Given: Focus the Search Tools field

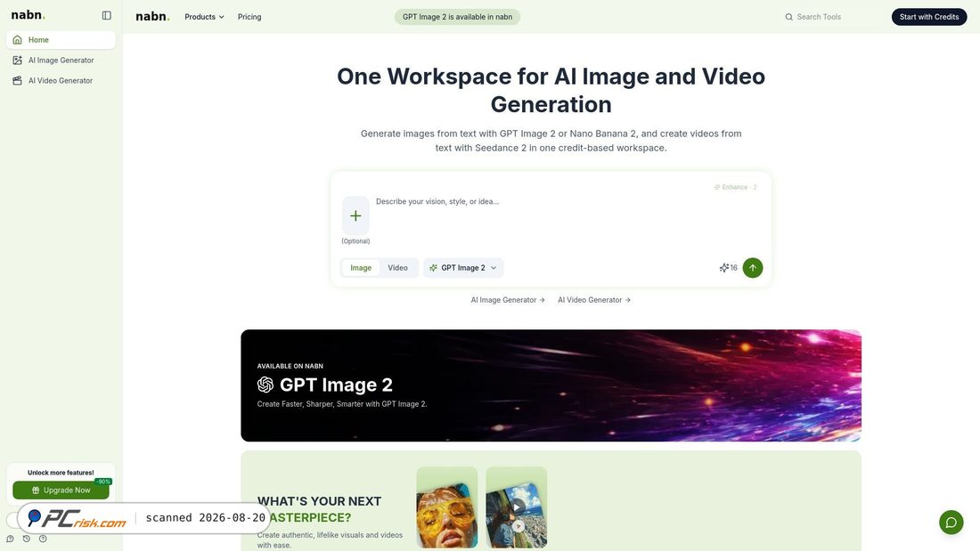Looking at the screenshot, I should 830,17.
